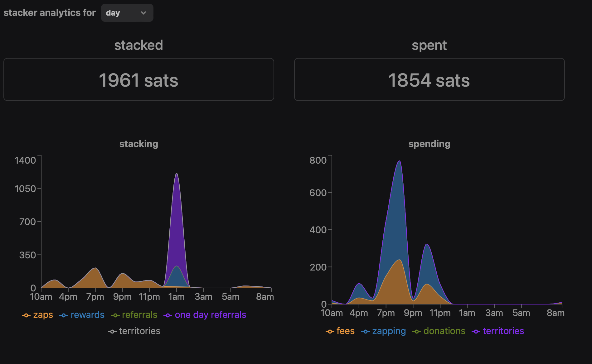Open the day time-range dropdown
592x364 pixels.
tap(127, 13)
